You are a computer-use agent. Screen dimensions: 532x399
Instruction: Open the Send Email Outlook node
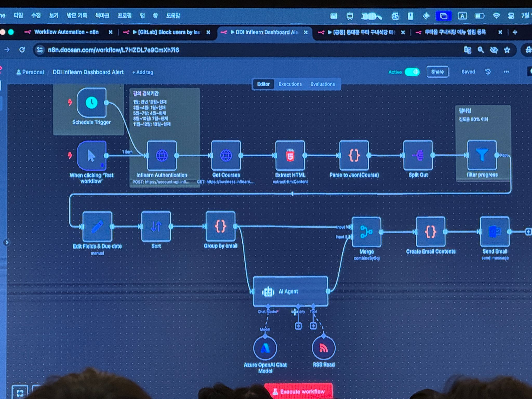[x=495, y=232]
